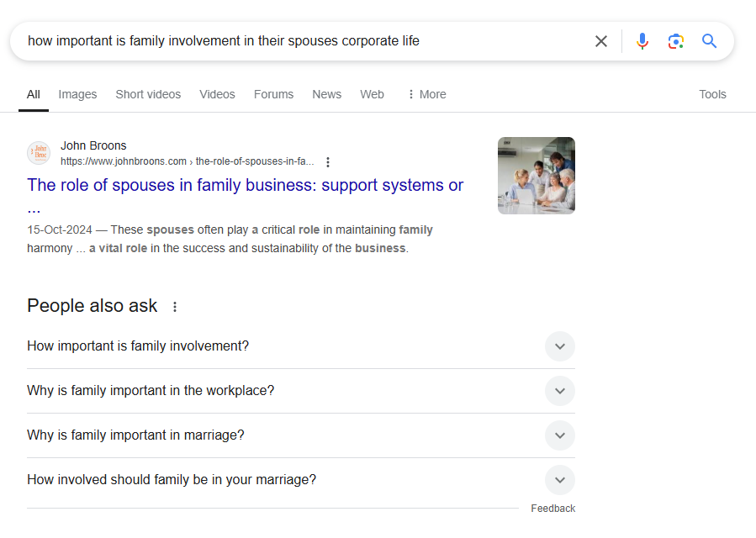This screenshot has width=756, height=538.
Task: Select the Forums tab
Action: tap(273, 94)
